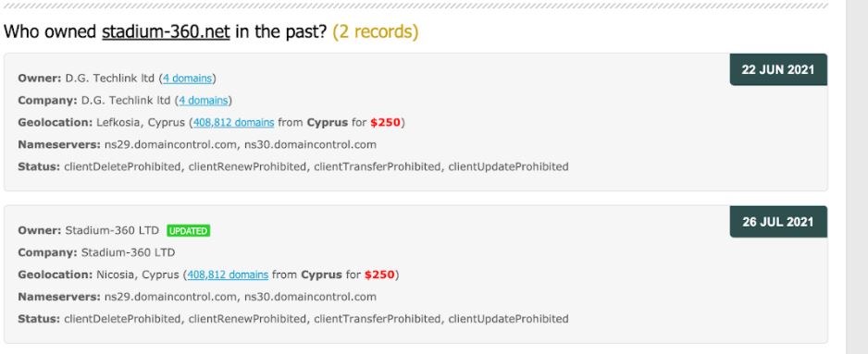The height and width of the screenshot is (354, 868).
Task: Click clientUpdateProhibited status in July record
Action: pyautogui.click(x=508, y=319)
